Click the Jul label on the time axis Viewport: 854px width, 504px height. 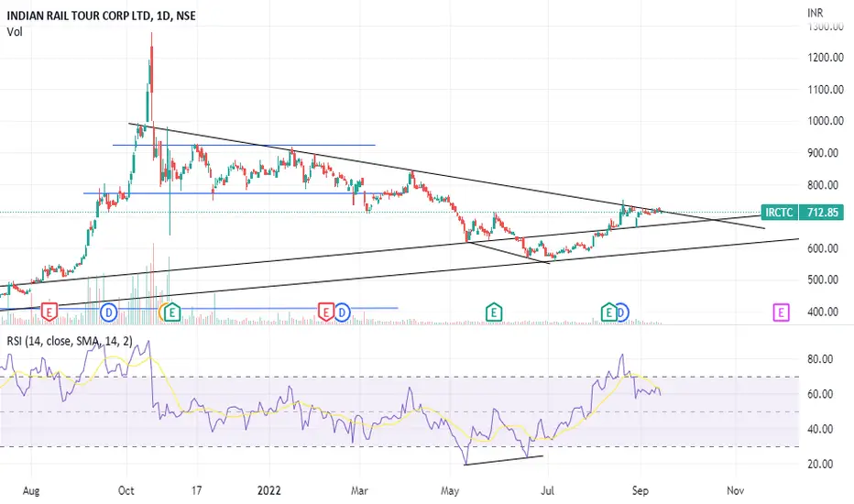click(547, 491)
